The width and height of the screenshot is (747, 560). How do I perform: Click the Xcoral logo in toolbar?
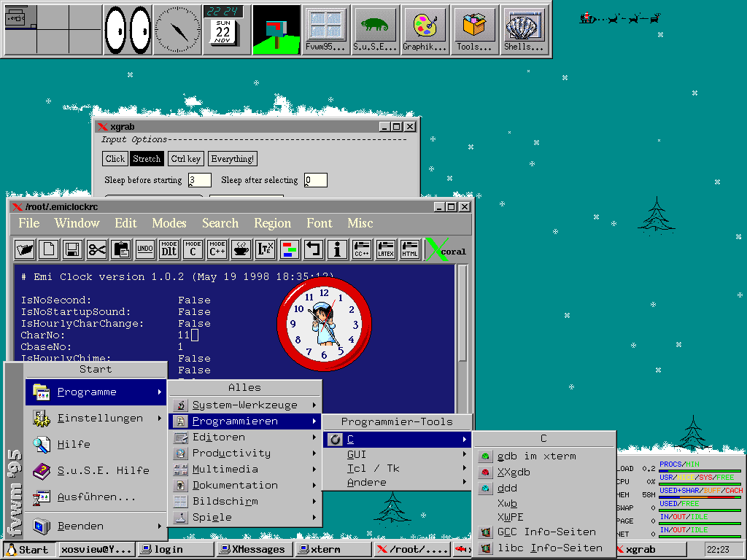coord(446,249)
